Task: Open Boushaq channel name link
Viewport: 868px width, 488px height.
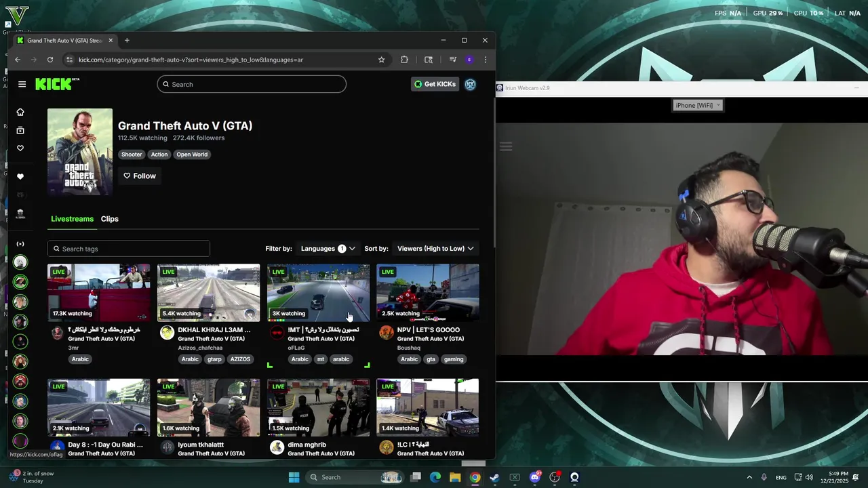Action: (x=409, y=348)
